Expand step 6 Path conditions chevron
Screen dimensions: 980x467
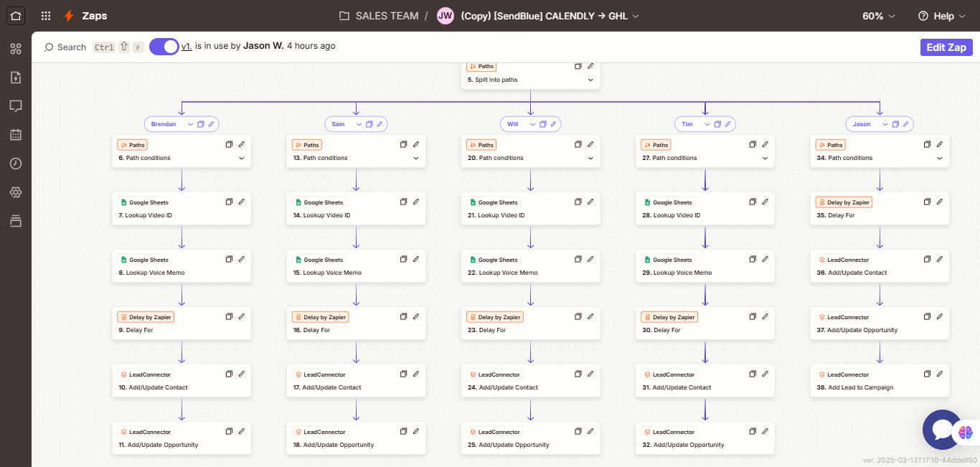click(242, 158)
